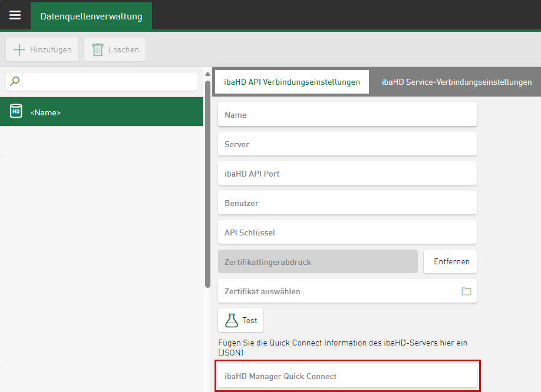541x392 pixels.
Task: Focus the Server input field
Action: (347, 144)
